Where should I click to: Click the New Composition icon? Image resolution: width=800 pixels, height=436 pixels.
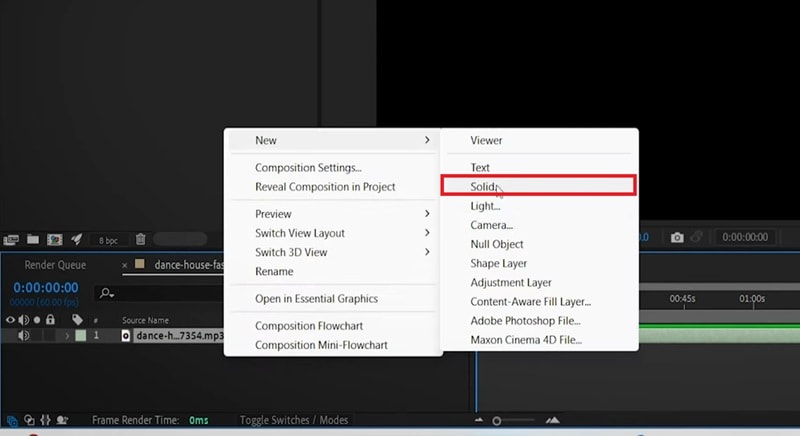(55, 239)
